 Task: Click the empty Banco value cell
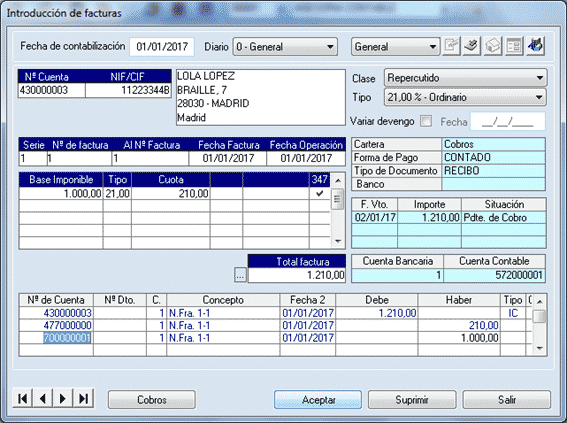(x=494, y=184)
